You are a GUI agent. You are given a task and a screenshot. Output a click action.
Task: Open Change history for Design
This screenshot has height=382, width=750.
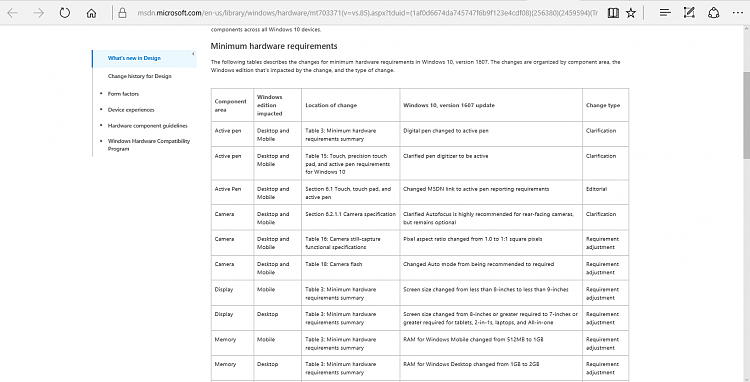click(x=139, y=76)
